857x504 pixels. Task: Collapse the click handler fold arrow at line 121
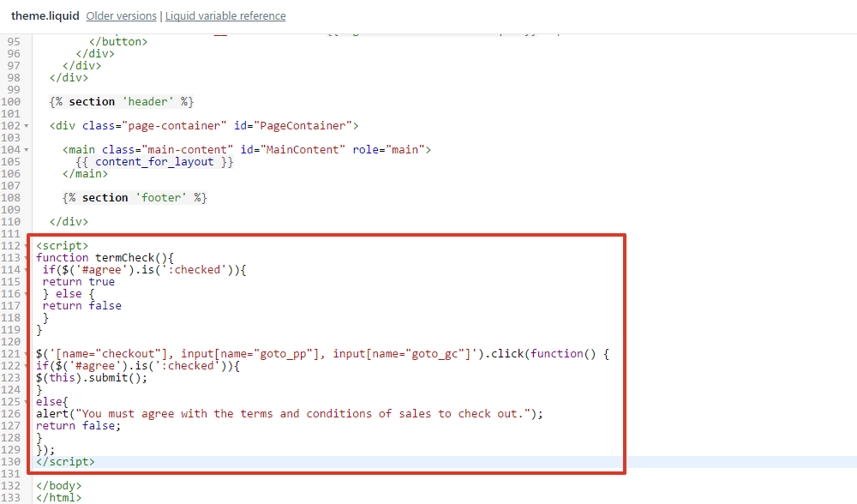tap(27, 354)
